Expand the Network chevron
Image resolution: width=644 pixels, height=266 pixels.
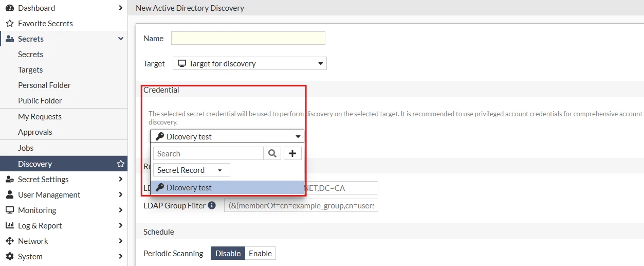point(120,241)
